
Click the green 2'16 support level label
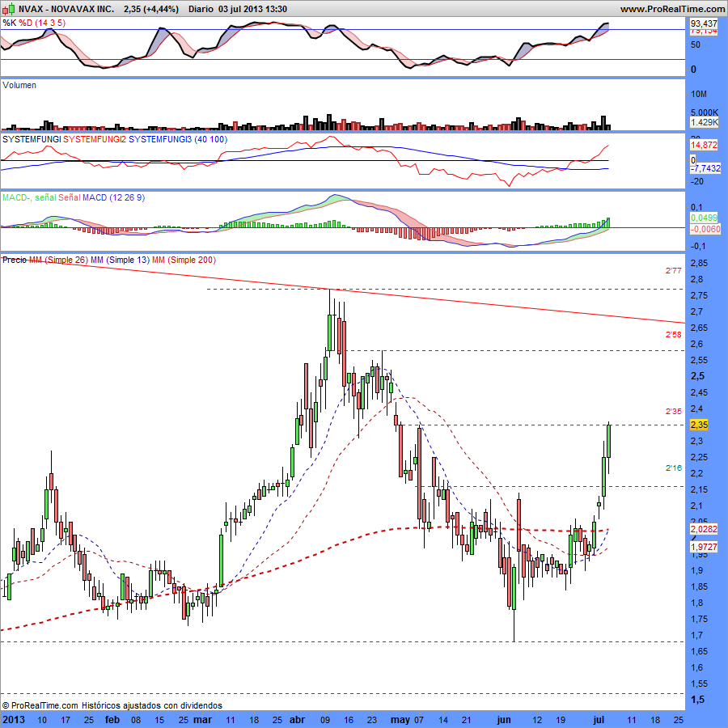[673, 468]
